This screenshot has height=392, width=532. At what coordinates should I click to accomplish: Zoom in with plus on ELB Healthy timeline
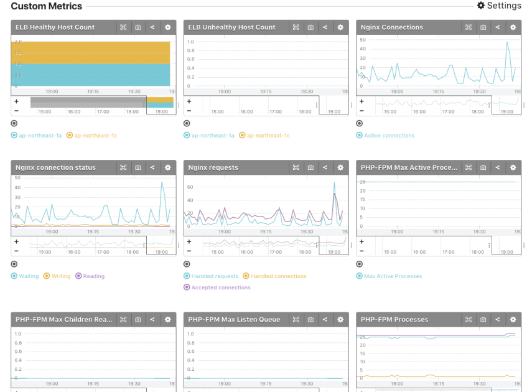pyautogui.click(x=16, y=101)
